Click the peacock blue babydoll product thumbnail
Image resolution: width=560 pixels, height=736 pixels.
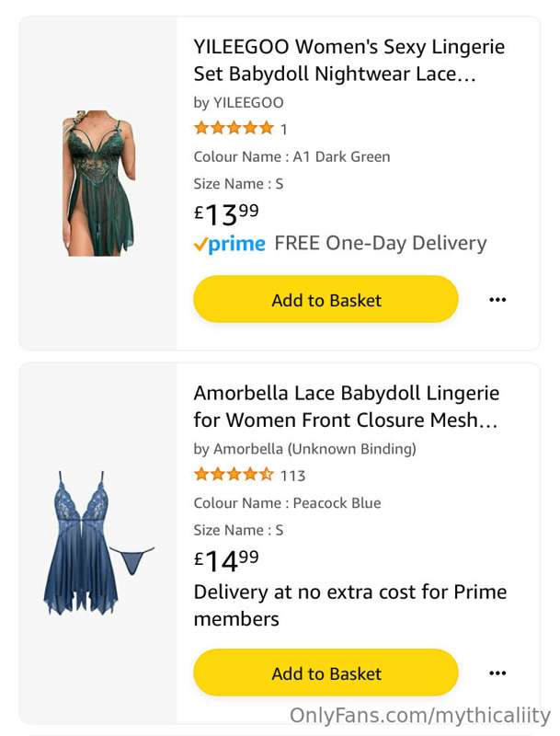tap(98, 543)
